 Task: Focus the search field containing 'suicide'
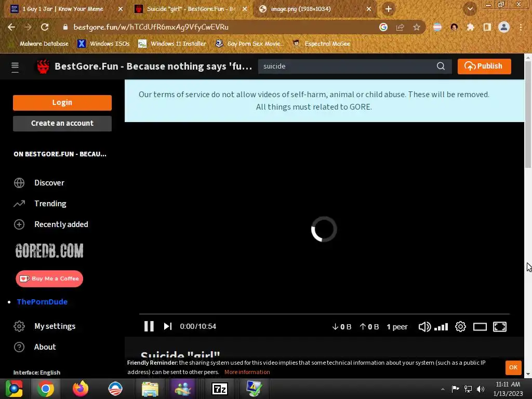pos(347,66)
